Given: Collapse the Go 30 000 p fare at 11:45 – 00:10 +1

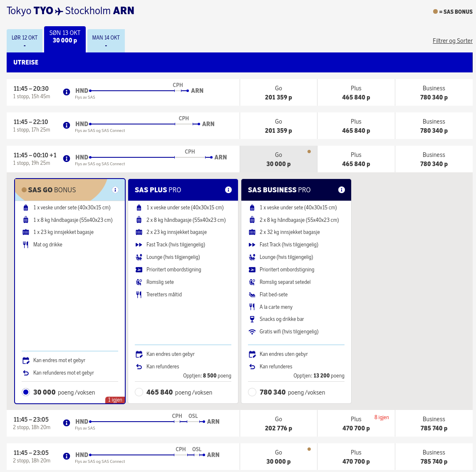Looking at the screenshot, I should click(x=278, y=159).
